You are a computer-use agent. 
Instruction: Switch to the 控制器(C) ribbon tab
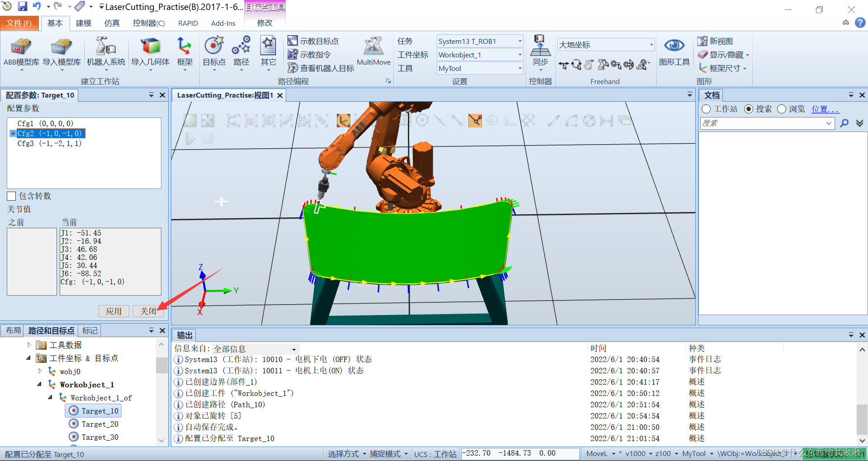click(149, 23)
